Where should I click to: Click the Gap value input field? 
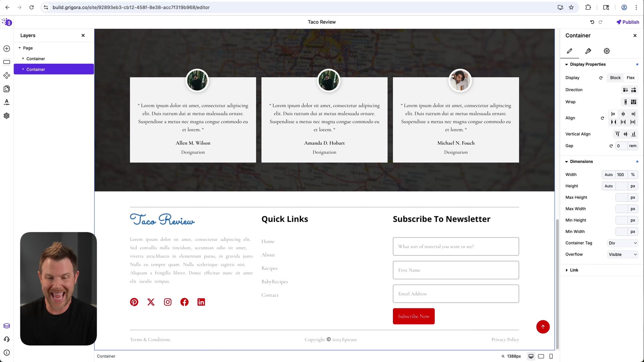pos(622,146)
